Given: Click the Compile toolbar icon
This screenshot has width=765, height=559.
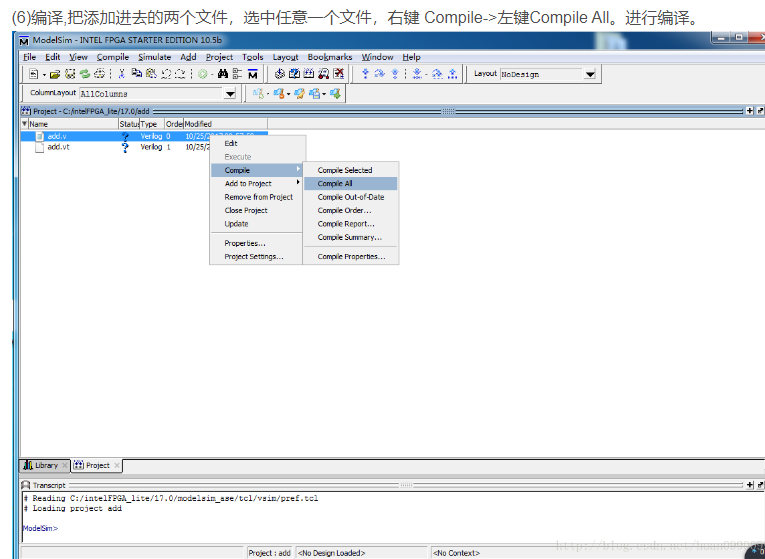Looking at the screenshot, I should coord(280,74).
